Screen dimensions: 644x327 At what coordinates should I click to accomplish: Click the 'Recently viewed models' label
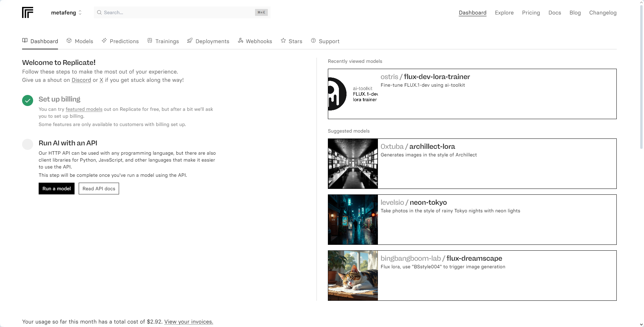coord(355,61)
